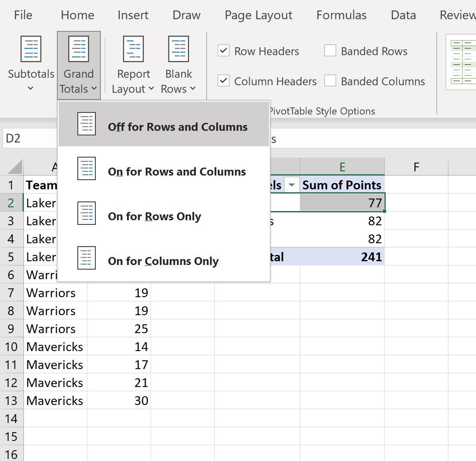Expand the Report Layout dropdown arrow
The width and height of the screenshot is (476, 461).
point(151,89)
